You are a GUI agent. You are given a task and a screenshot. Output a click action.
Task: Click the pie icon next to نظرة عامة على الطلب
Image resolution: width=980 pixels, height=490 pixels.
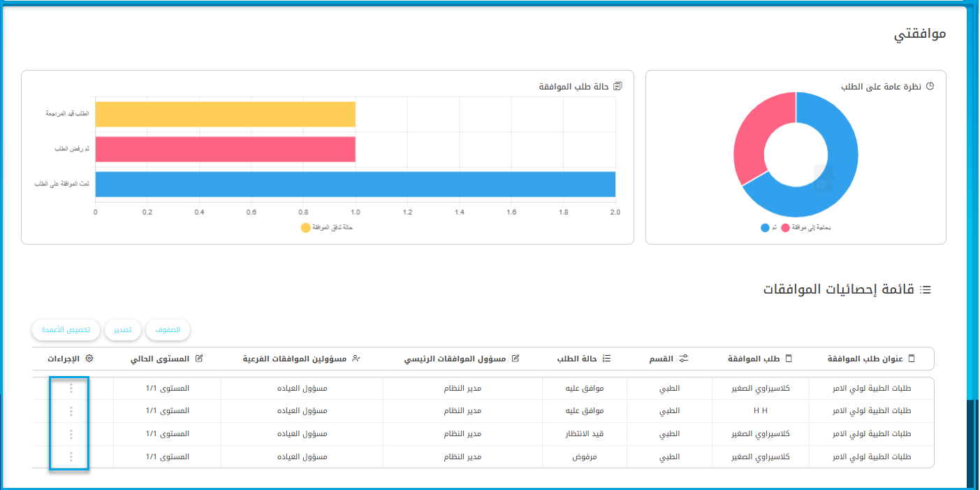[x=930, y=87]
